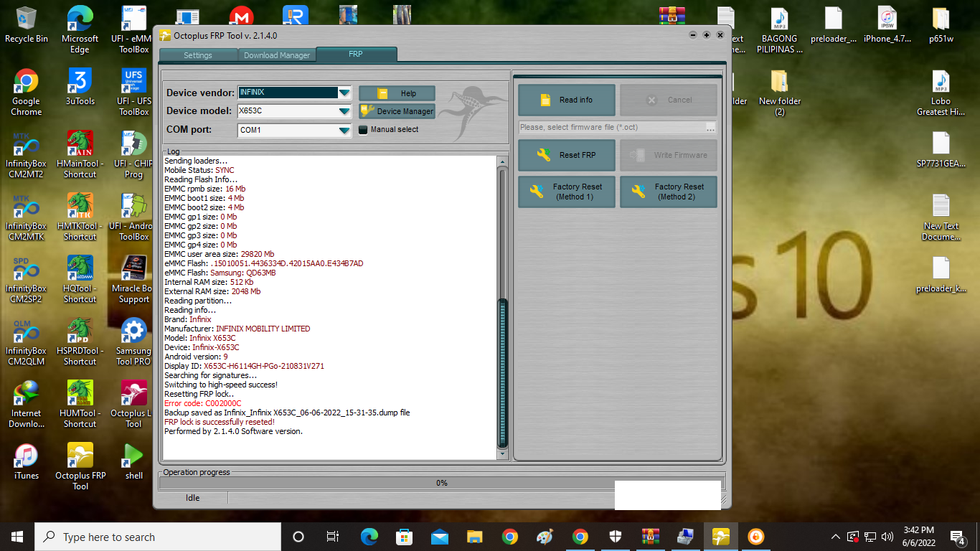The width and height of the screenshot is (980, 551).
Task: Launch 3uTools desktop shortcut
Action: [x=80, y=87]
